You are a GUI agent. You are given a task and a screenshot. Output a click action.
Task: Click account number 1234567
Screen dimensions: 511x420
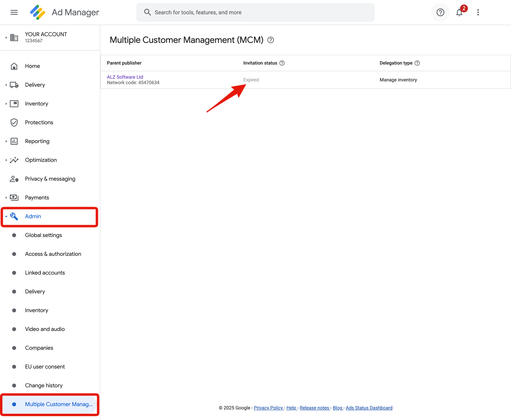pyautogui.click(x=34, y=41)
